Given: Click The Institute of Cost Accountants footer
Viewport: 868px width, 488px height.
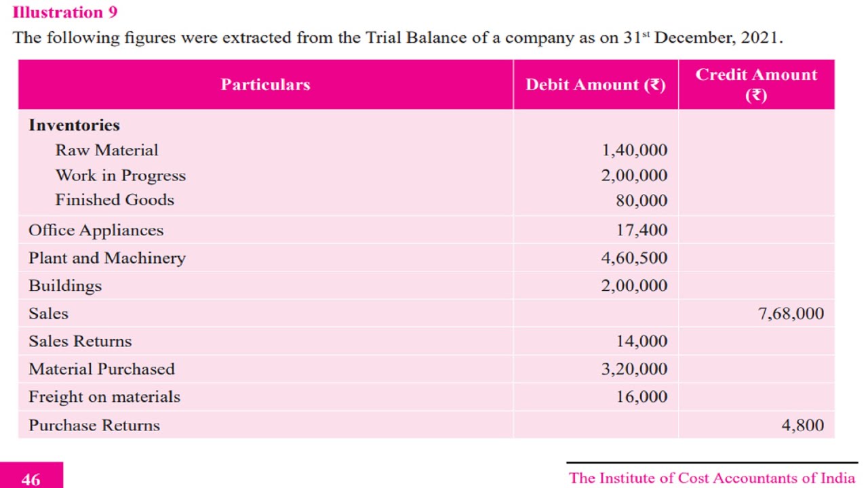Looking at the screenshot, I should coord(712,478).
